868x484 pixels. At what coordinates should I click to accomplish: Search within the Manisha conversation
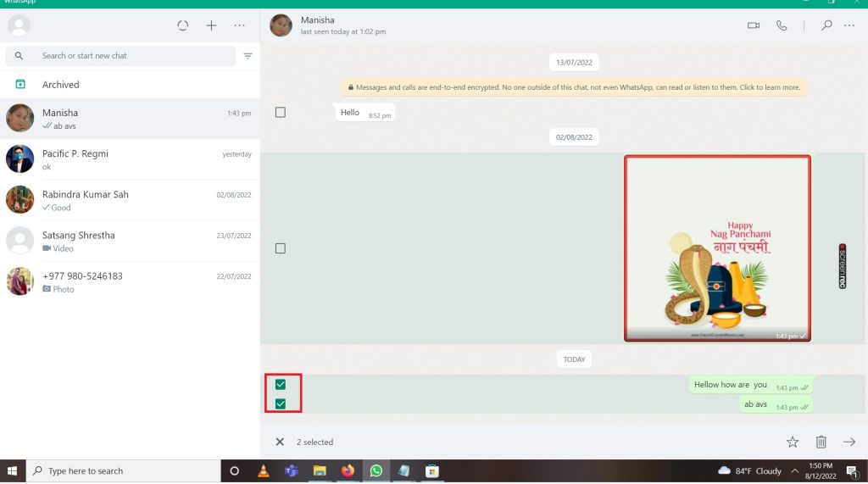pyautogui.click(x=826, y=25)
